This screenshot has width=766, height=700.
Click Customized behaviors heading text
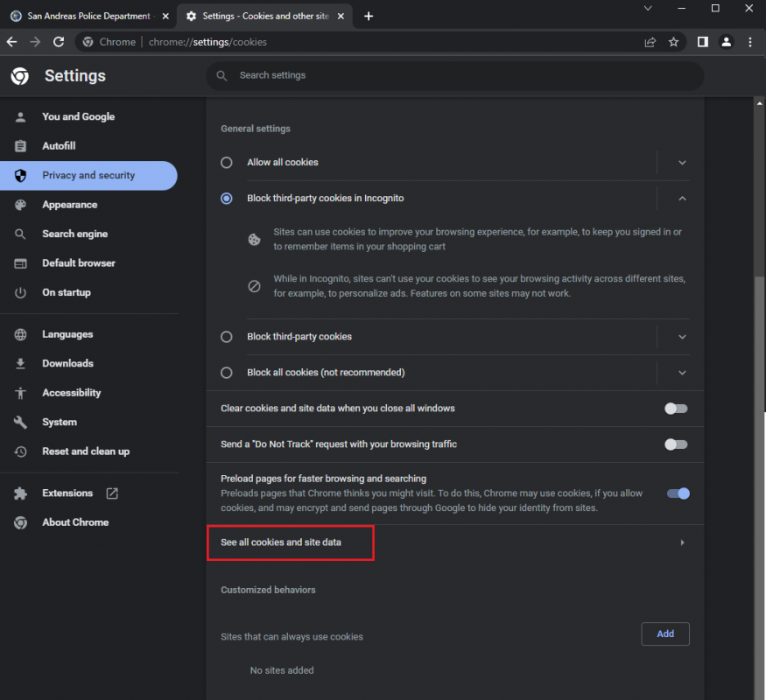coord(268,590)
